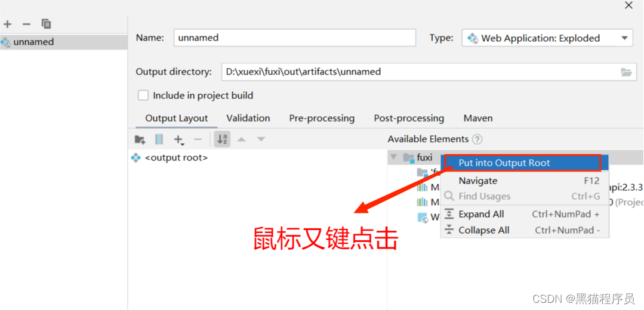The image size is (644, 310).
Task: Select the <output root> tree item
Action: click(170, 157)
